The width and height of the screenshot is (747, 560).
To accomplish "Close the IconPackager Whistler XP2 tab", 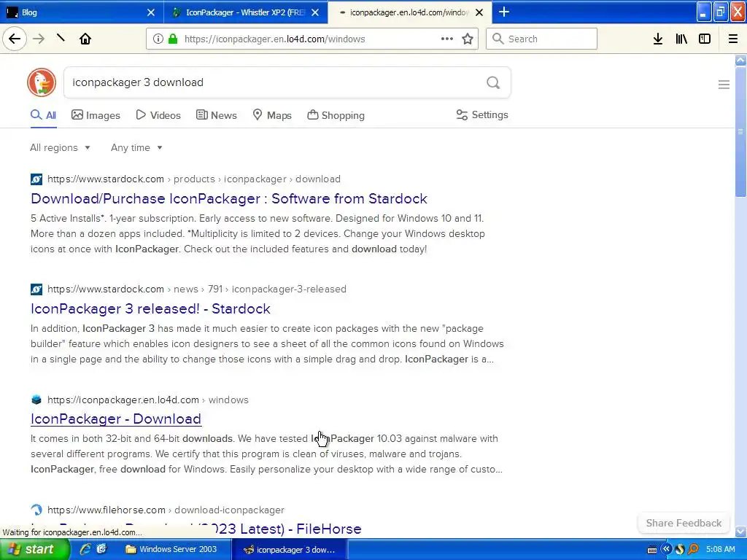I will [x=315, y=12].
